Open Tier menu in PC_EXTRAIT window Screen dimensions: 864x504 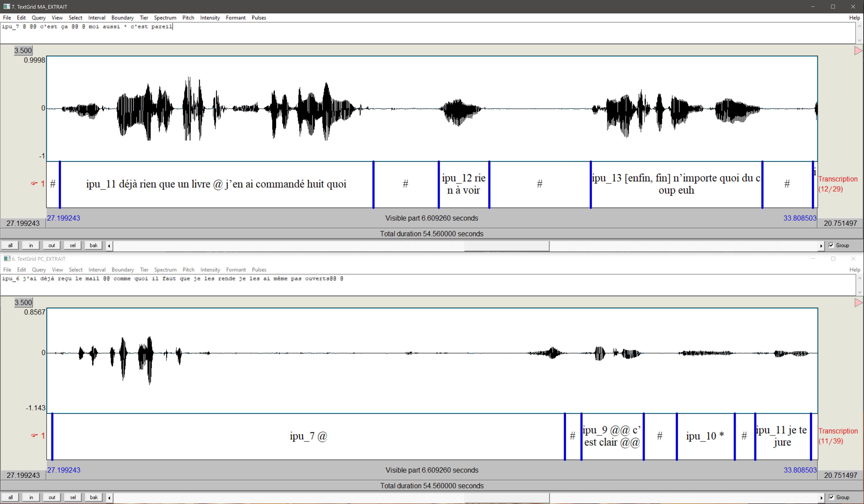pyautogui.click(x=144, y=269)
